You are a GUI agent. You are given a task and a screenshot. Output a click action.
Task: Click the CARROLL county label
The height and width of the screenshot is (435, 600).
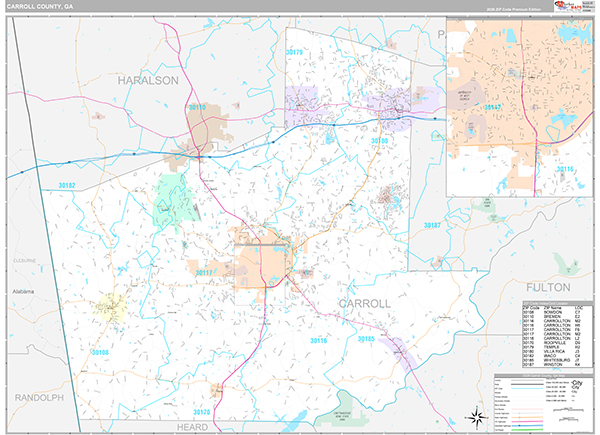click(365, 303)
